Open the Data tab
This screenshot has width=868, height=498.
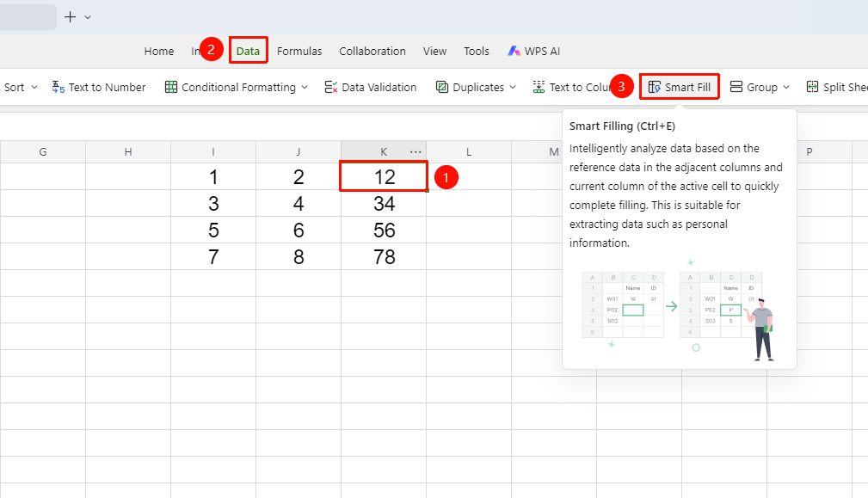click(248, 51)
